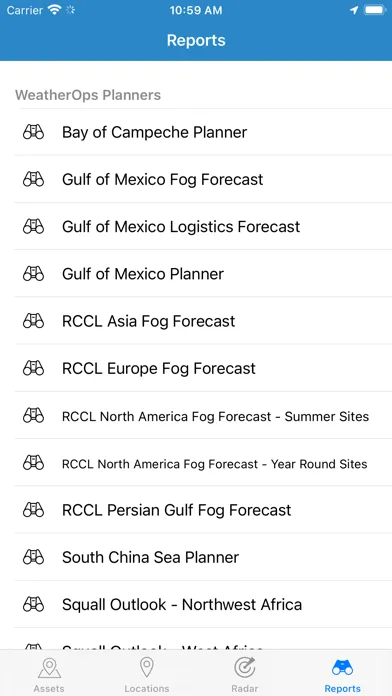Image resolution: width=392 pixels, height=696 pixels.
Task: Tap the Locations pin icon
Action: coord(147,668)
